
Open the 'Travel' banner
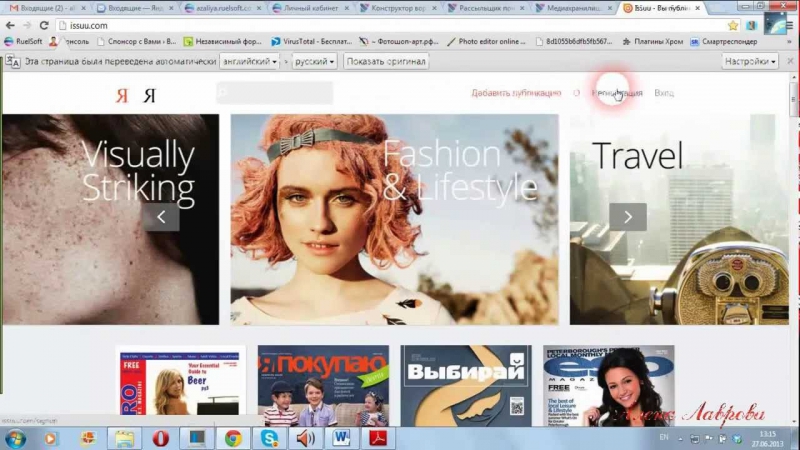679,219
